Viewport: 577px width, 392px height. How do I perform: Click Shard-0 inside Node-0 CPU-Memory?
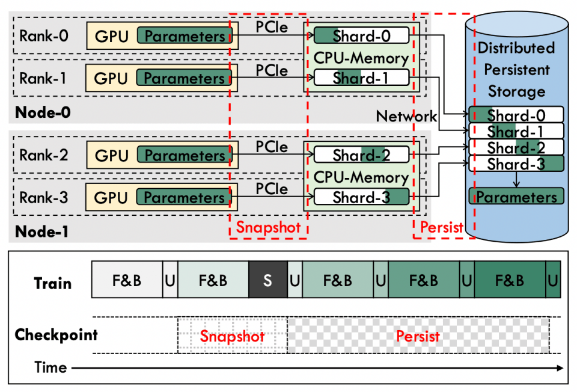(361, 35)
